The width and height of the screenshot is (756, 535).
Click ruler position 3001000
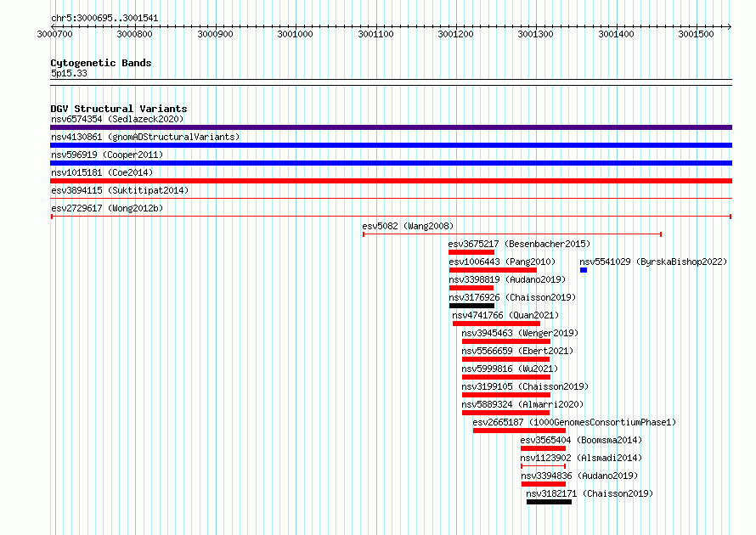295,34
